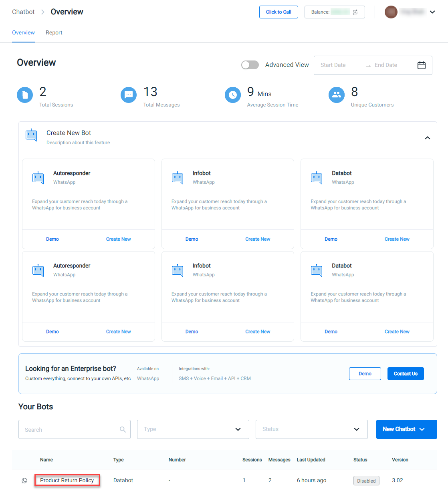
Task: Click the Sessions column header
Action: [x=252, y=460]
